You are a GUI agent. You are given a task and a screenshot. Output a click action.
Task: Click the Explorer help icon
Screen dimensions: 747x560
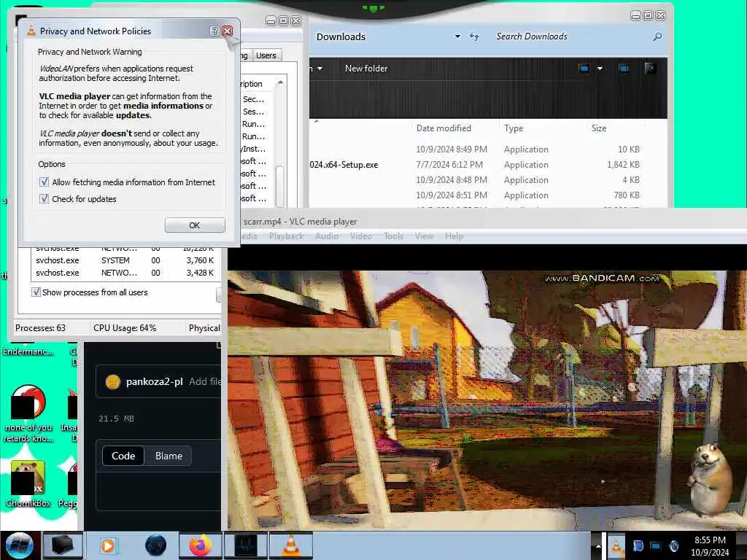click(650, 69)
